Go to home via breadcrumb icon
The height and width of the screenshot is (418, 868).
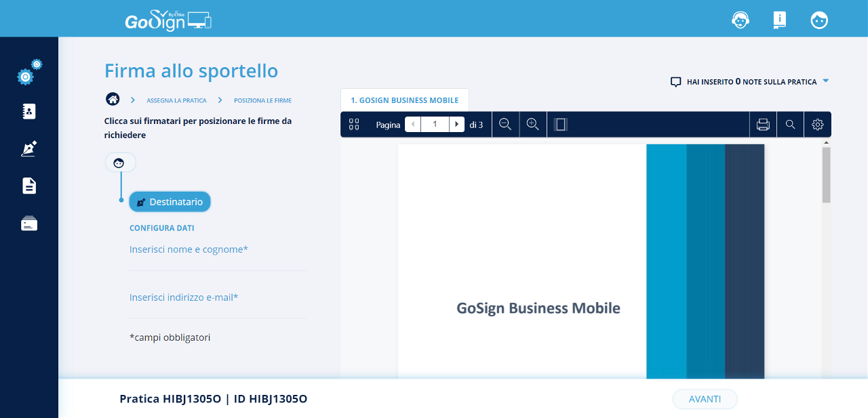113,100
